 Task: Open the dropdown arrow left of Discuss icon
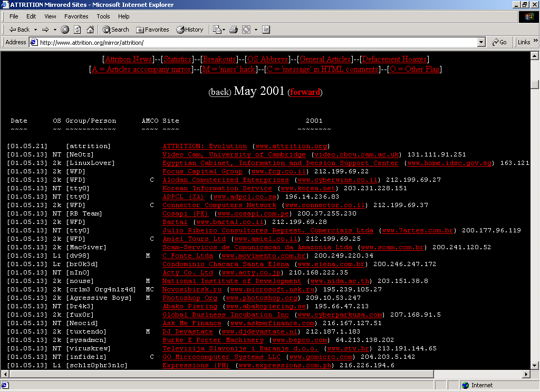(256, 30)
